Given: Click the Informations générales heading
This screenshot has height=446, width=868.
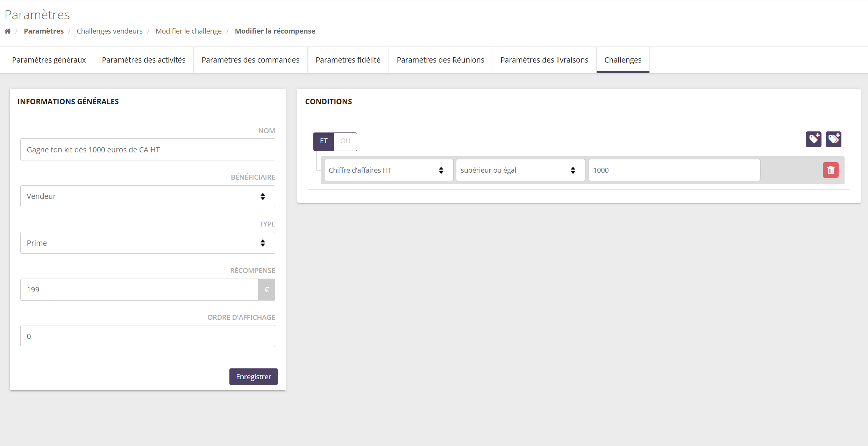Looking at the screenshot, I should pos(68,101).
